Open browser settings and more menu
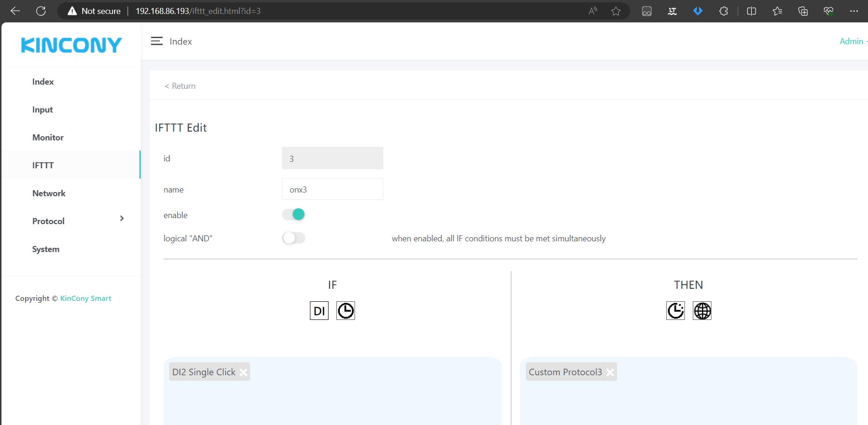 click(x=854, y=11)
